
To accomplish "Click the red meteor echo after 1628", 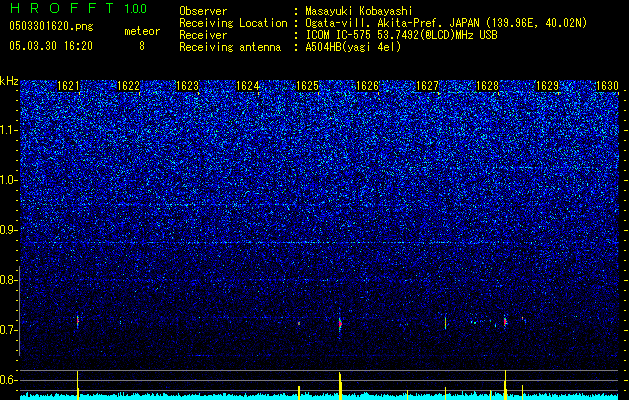I will (x=505, y=321).
